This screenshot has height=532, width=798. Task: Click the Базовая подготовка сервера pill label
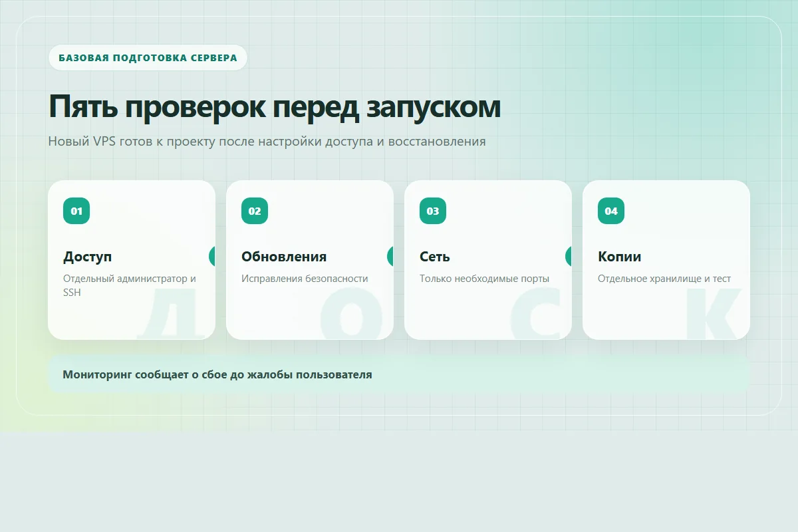148,57
